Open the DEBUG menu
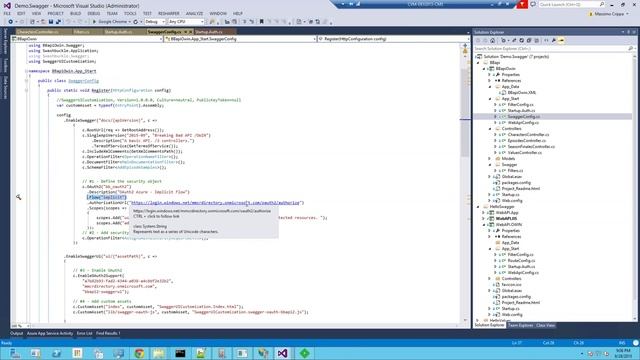640x360 pixels. coord(93,13)
